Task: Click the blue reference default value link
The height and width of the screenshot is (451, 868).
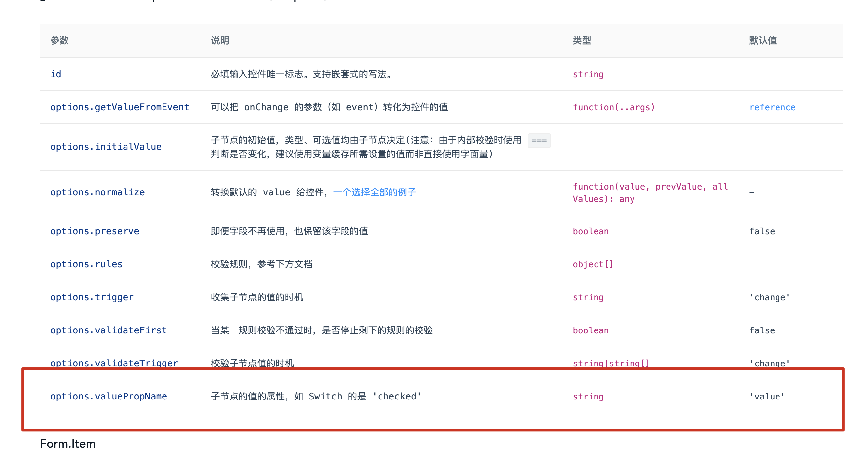Action: click(x=773, y=107)
